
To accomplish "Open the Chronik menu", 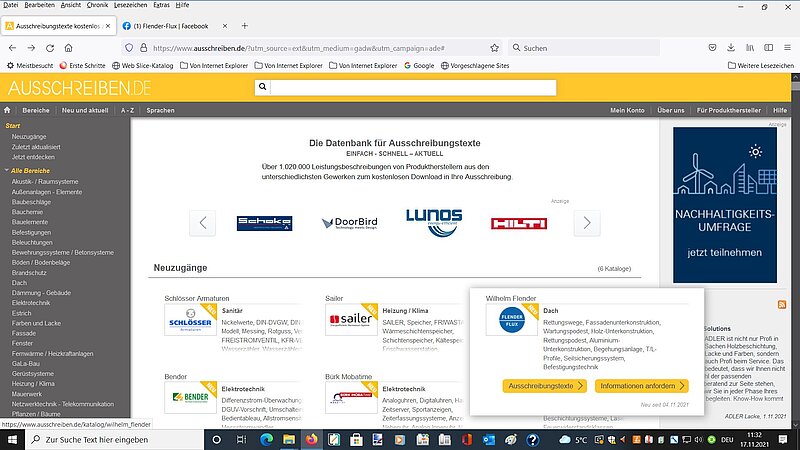I will coord(97,5).
